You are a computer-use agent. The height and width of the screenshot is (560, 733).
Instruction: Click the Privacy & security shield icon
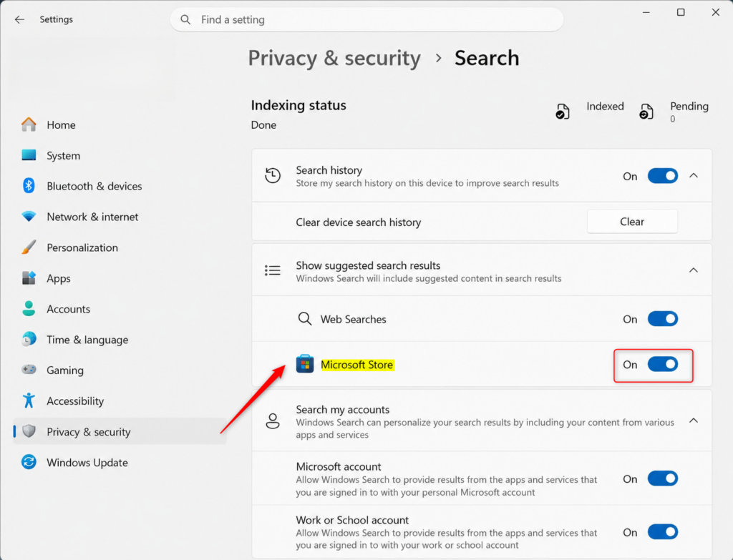[x=29, y=431]
